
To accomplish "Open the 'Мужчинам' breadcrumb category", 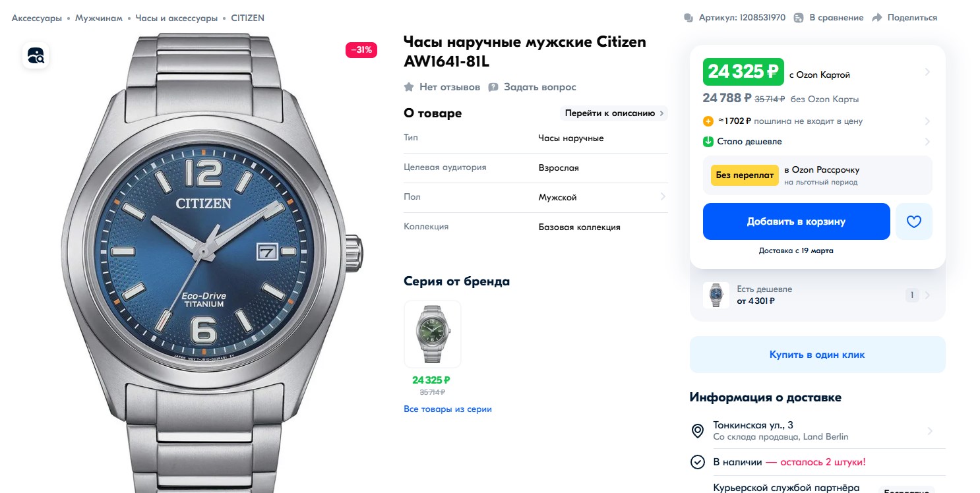I will point(98,18).
